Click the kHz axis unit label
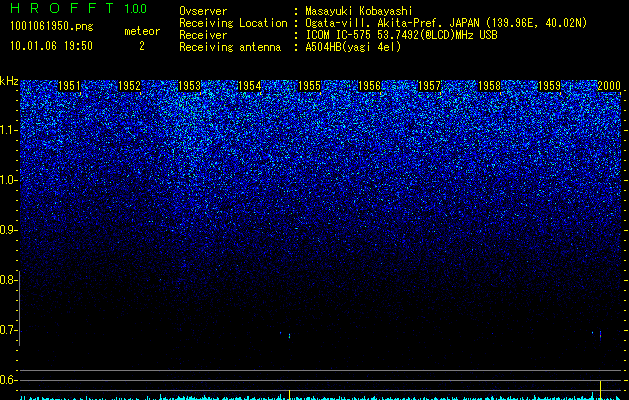 pyautogui.click(x=9, y=81)
